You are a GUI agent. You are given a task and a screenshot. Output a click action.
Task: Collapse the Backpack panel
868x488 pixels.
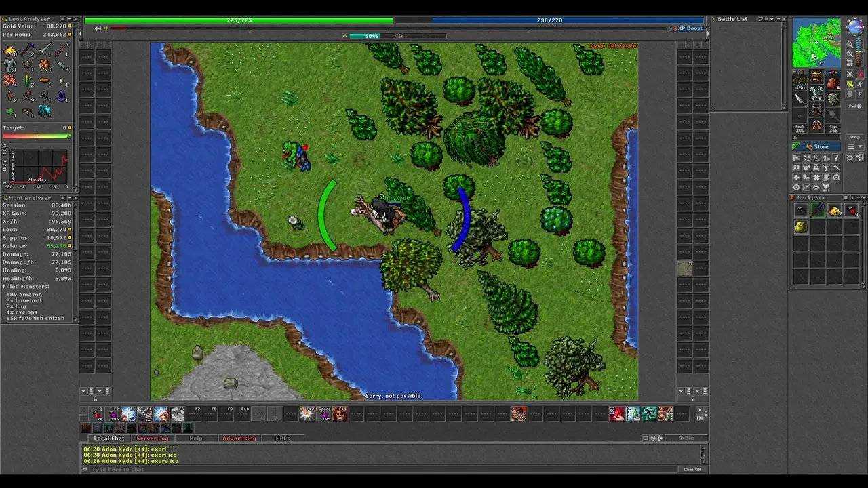tap(859, 197)
